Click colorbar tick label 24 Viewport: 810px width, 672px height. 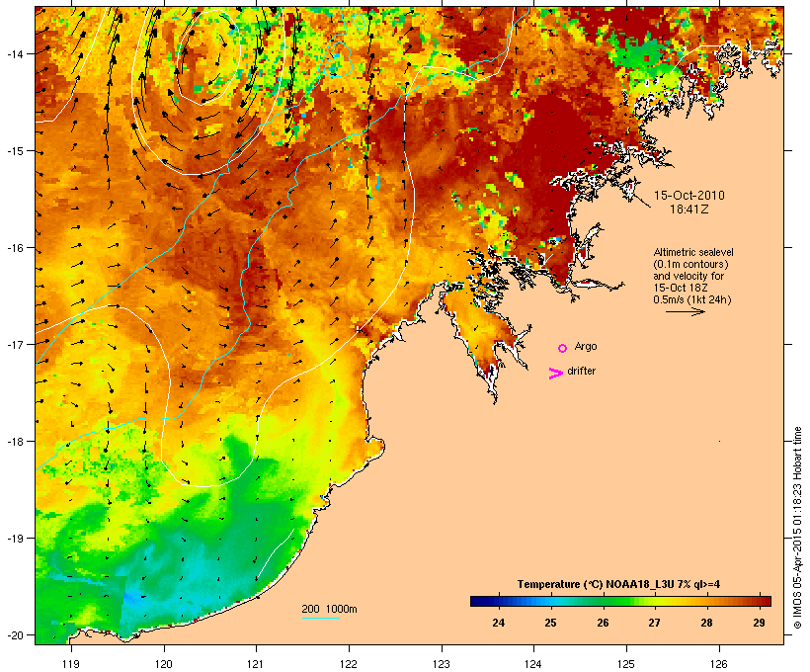(x=498, y=623)
